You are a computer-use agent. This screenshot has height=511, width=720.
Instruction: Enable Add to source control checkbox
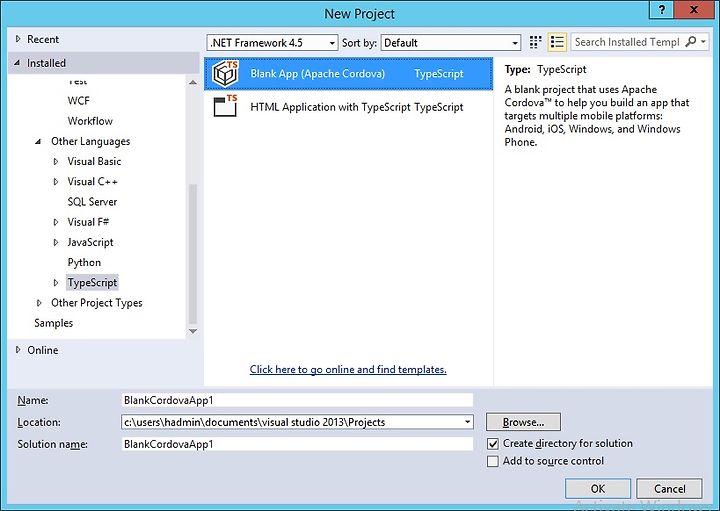pos(493,461)
